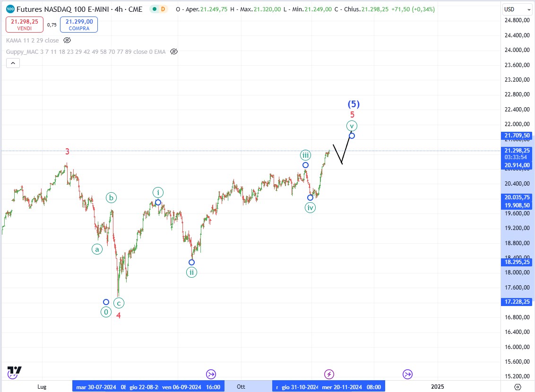Click the gio 31-10-2024 time label
The height and width of the screenshot is (392, 535).
click(x=300, y=387)
